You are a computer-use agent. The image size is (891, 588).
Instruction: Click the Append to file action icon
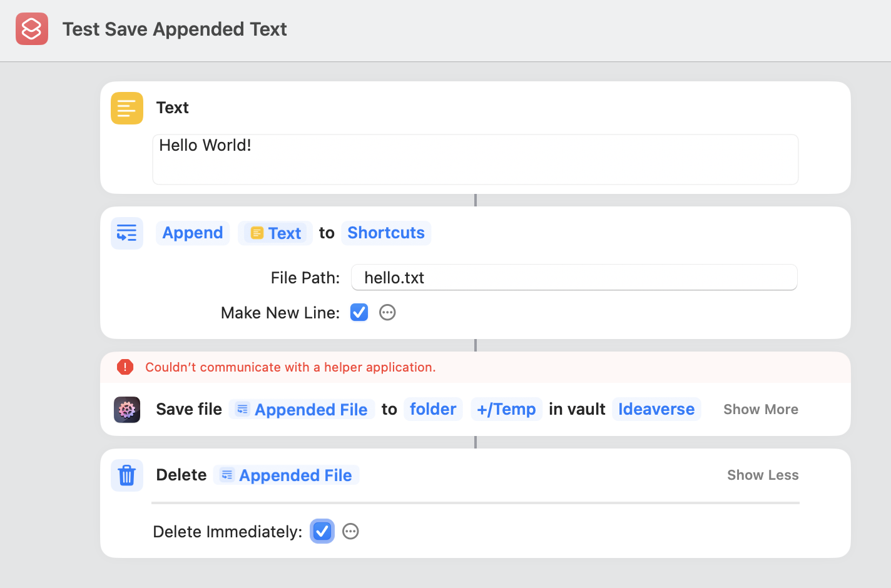[x=127, y=233]
